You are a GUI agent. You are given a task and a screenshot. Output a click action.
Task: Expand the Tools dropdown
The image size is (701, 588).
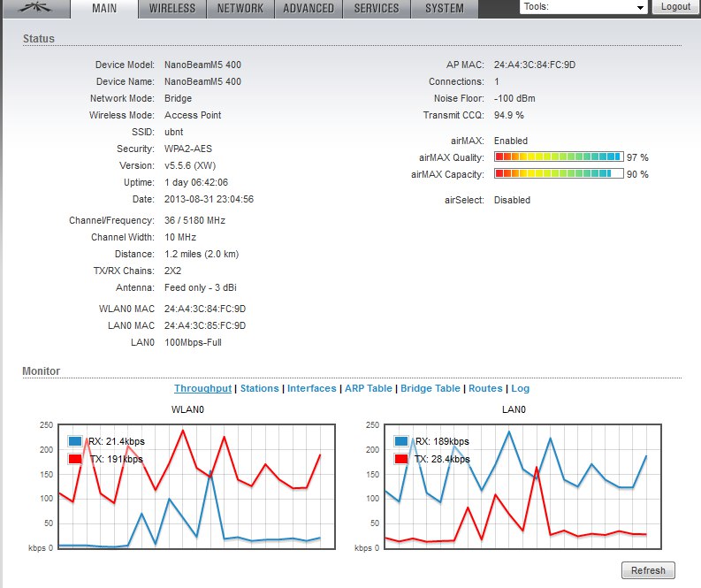coord(583,7)
